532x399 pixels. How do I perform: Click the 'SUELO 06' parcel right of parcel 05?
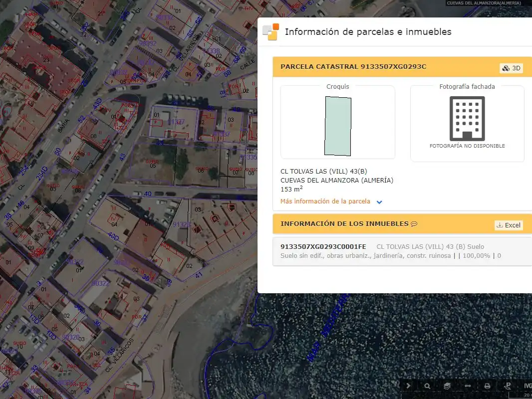tap(202, 169)
